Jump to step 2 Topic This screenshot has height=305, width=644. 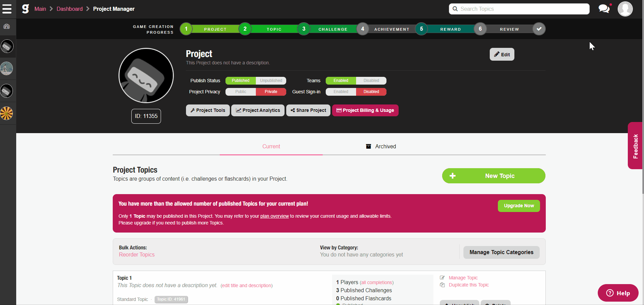(x=245, y=29)
